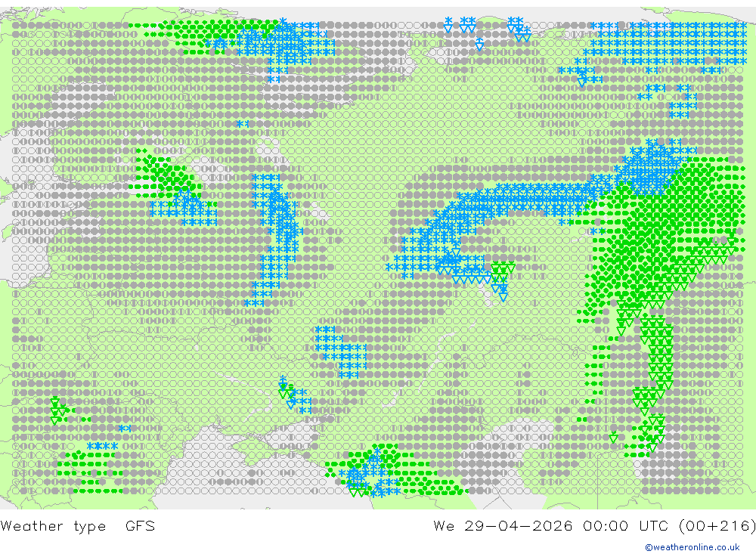Click the blue snow patch beside the UK rain
The image size is (756, 554).
pos(184,207)
